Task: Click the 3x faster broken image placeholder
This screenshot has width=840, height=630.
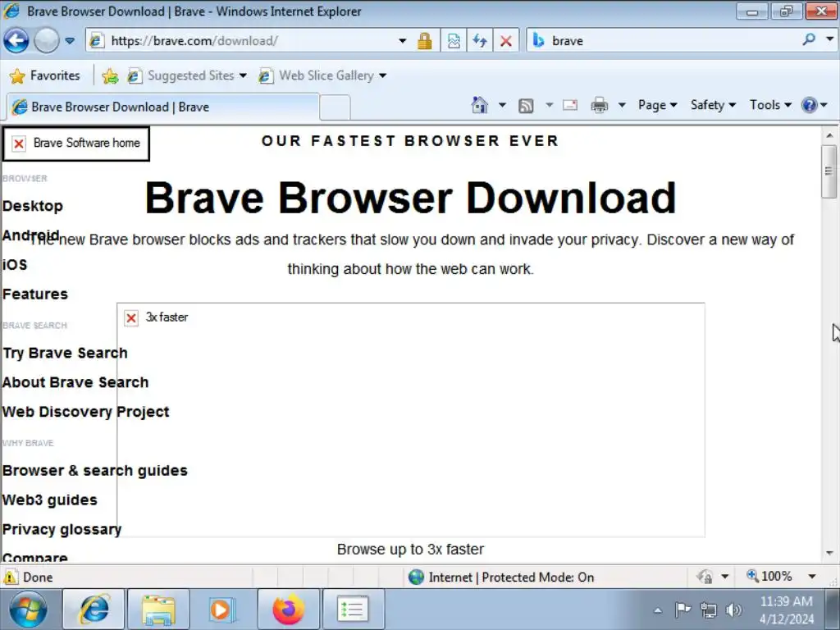Action: pos(411,419)
